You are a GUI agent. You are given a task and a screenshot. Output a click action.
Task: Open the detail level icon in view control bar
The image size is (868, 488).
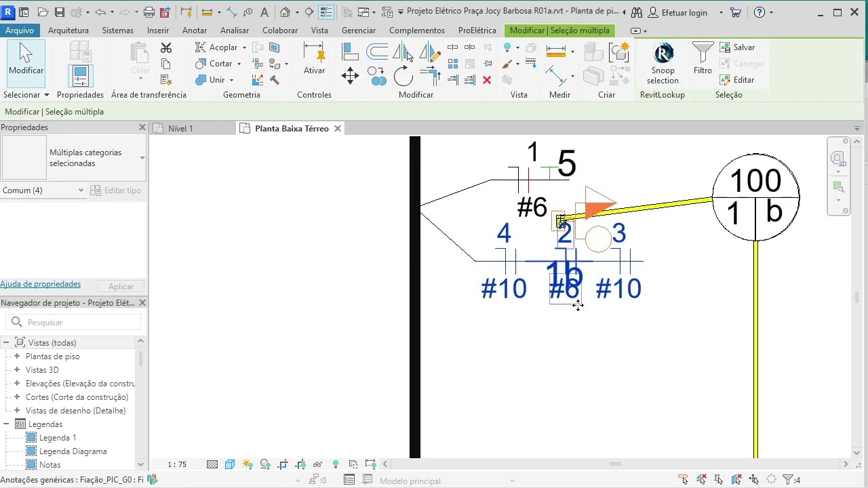click(212, 464)
